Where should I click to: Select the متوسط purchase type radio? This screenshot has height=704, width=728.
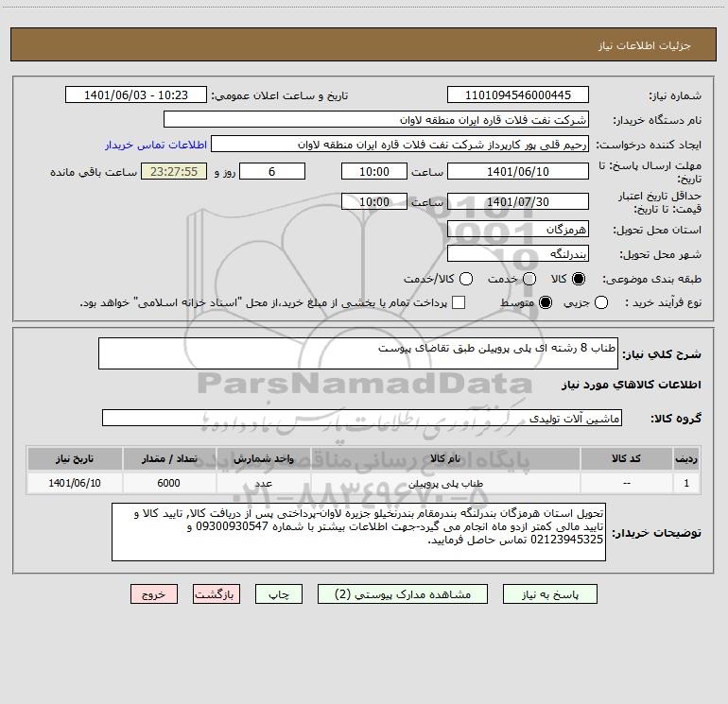click(546, 302)
